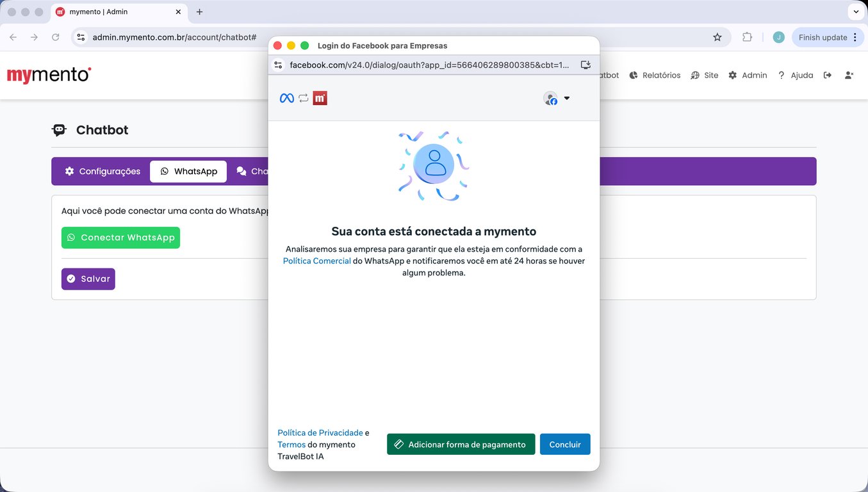868x492 pixels.
Task: Click Adicionar forma de pagamento button
Action: click(x=461, y=445)
